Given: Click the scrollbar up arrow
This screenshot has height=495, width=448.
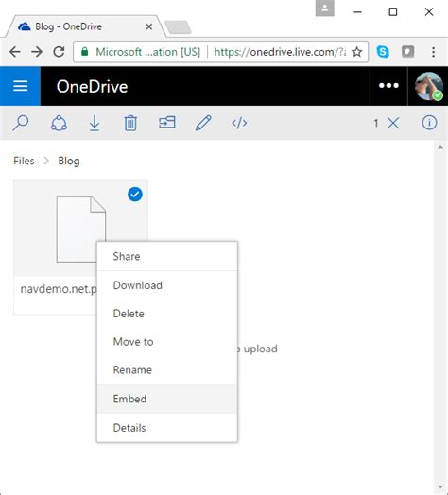Looking at the screenshot, I should click(440, 147).
